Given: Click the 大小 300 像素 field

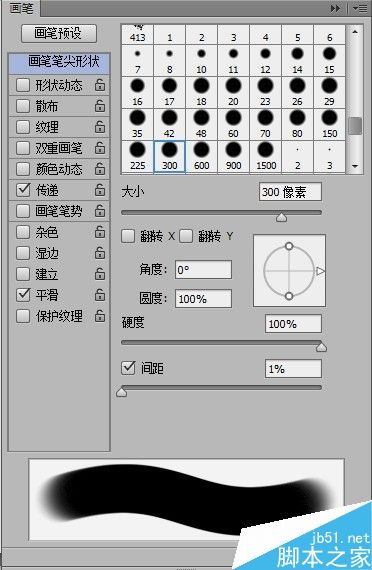Looking at the screenshot, I should tap(290, 192).
